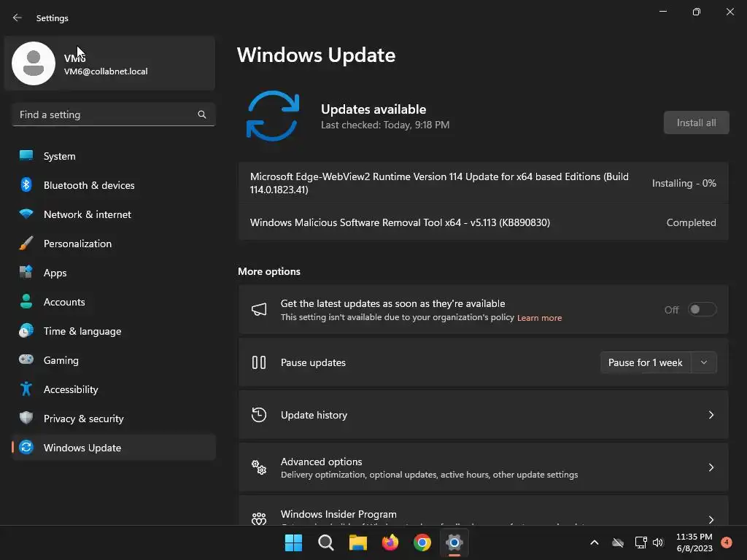Click the Accounts person icon
The width and height of the screenshot is (747, 560).
tap(26, 301)
